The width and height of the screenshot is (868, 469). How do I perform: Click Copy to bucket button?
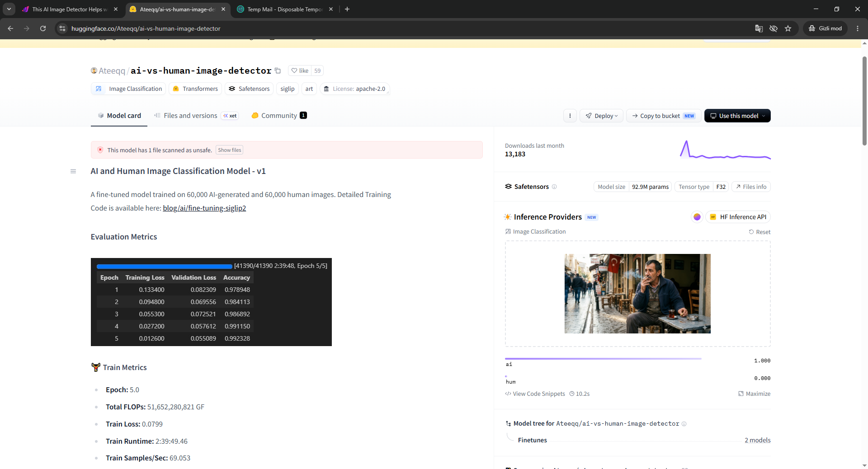[664, 116]
